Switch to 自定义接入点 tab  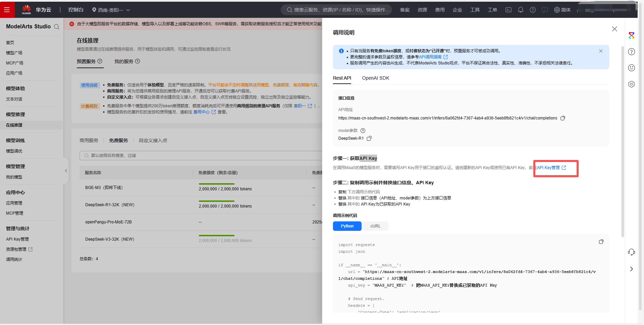point(153,140)
